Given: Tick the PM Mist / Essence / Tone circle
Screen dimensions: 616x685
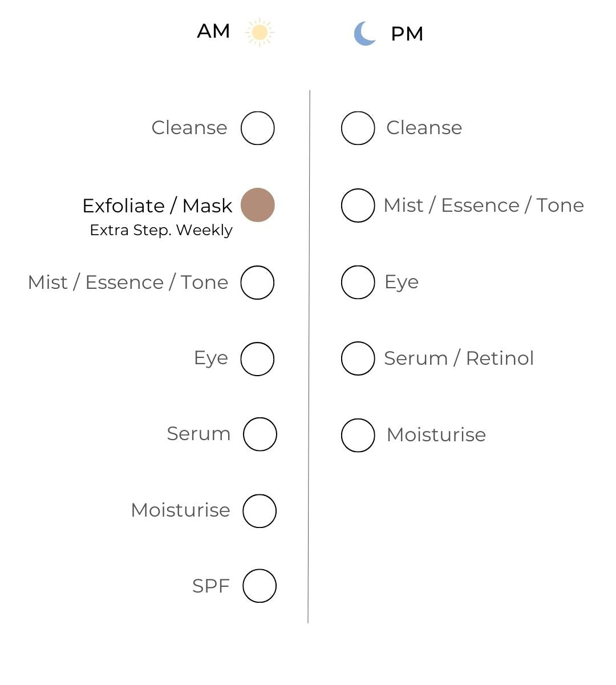Looking at the screenshot, I should click(358, 205).
